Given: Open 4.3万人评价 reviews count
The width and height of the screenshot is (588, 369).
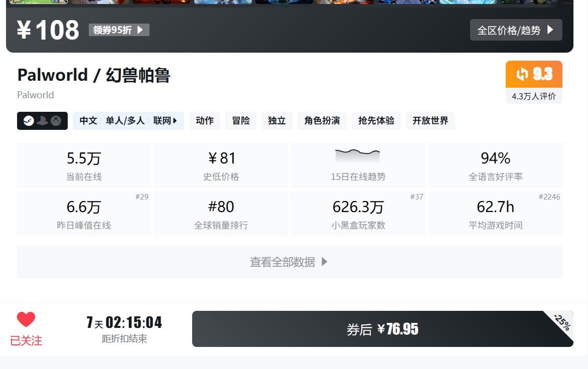Looking at the screenshot, I should click(x=534, y=96).
